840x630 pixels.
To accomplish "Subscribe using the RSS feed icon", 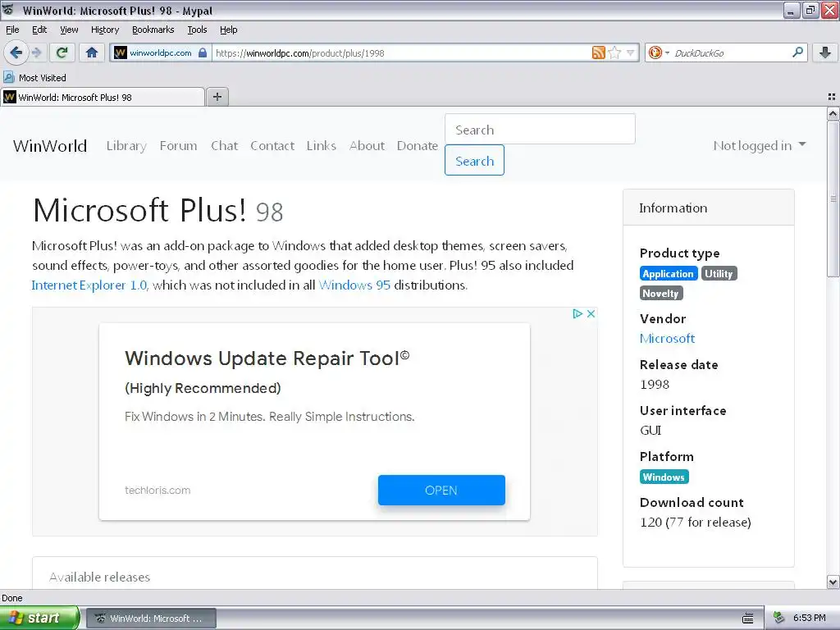I will [598, 52].
